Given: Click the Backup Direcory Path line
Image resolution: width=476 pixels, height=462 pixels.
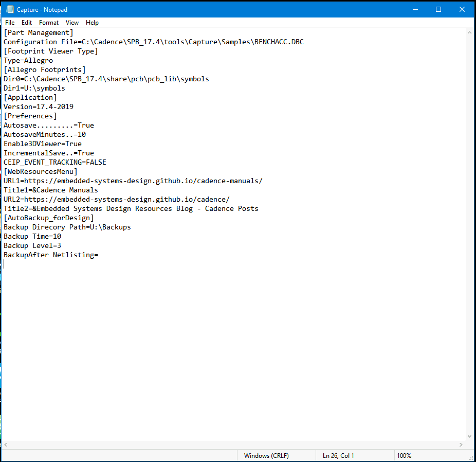Looking at the screenshot, I should [67, 227].
